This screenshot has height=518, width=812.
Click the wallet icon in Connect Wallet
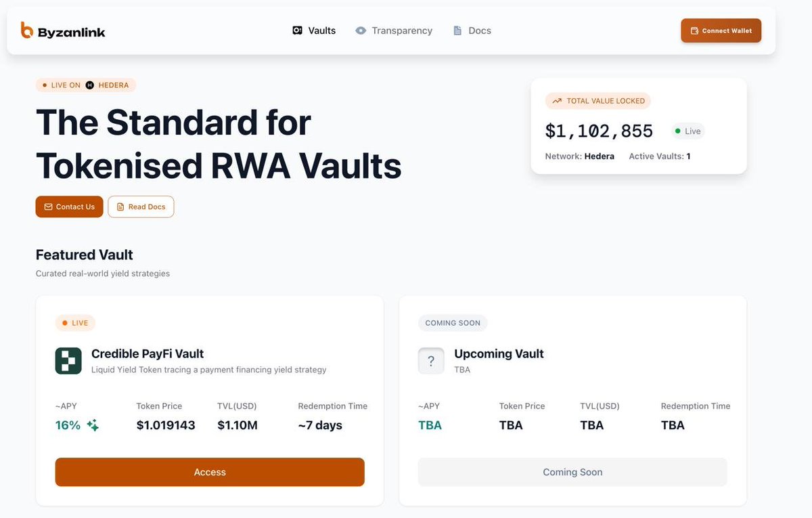(694, 30)
